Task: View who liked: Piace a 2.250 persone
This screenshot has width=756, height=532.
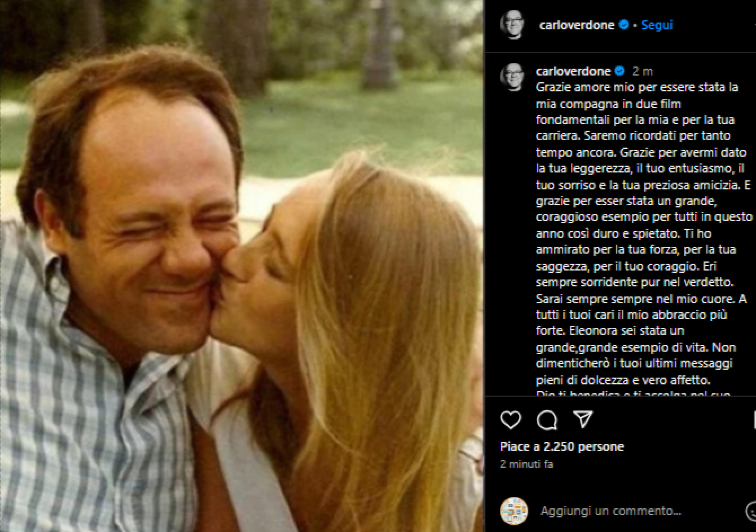Action: point(562,446)
